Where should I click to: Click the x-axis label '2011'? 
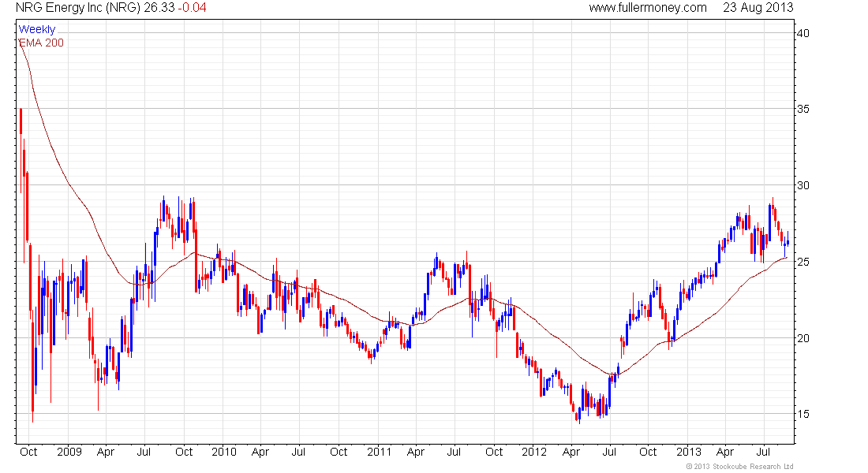click(x=380, y=452)
